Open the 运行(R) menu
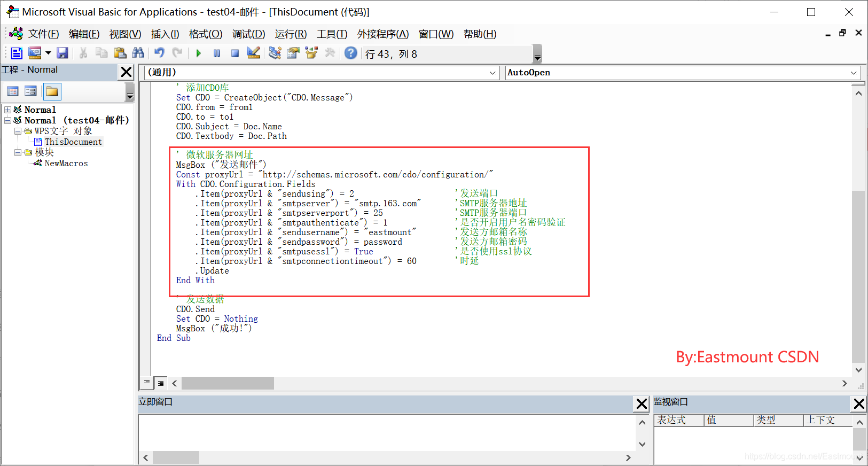868x466 pixels. click(x=291, y=34)
